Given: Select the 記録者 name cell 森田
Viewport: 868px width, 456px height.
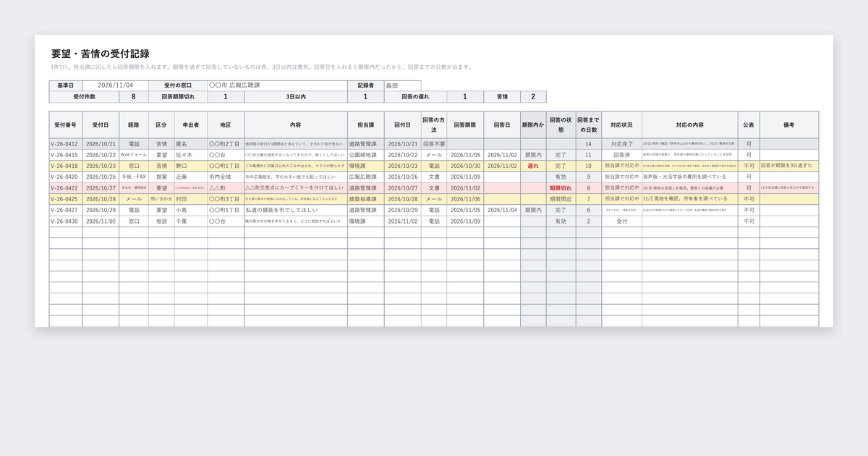Looking at the screenshot, I should click(x=402, y=85).
